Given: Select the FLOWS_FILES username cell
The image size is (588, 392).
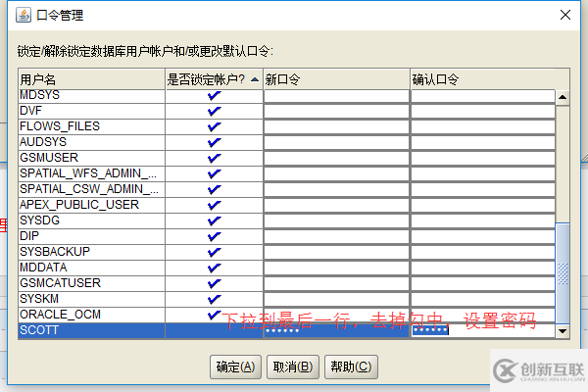Looking at the screenshot, I should click(x=91, y=126).
